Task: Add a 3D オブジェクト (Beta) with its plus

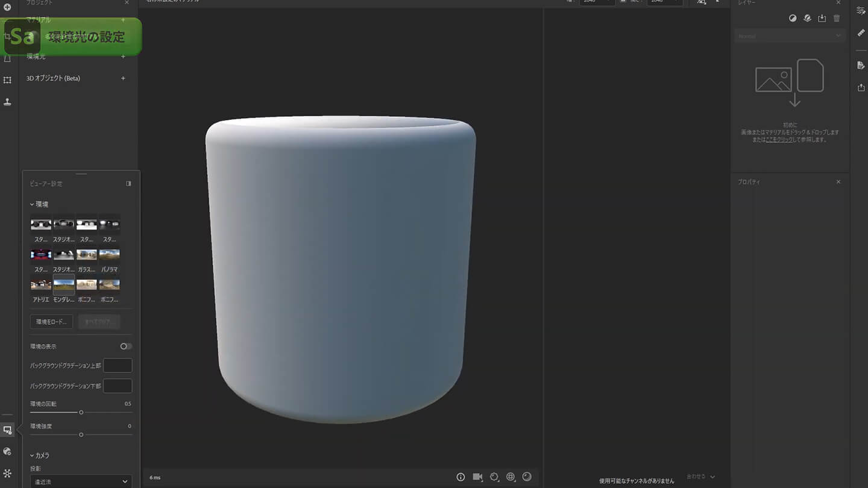Action: click(x=123, y=78)
